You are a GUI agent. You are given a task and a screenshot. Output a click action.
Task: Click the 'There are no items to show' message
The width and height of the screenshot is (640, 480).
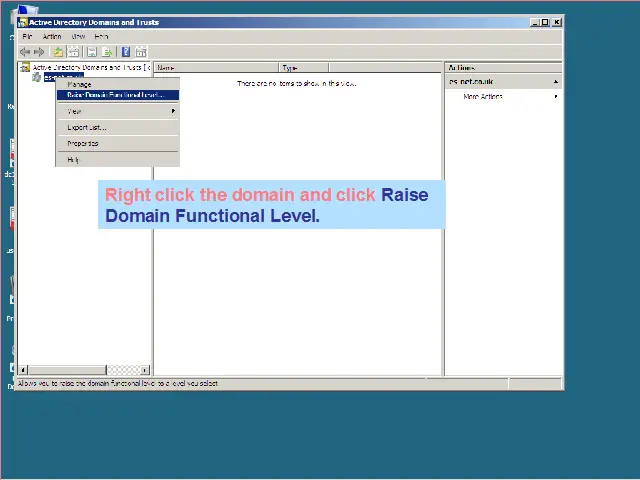pyautogui.click(x=297, y=83)
